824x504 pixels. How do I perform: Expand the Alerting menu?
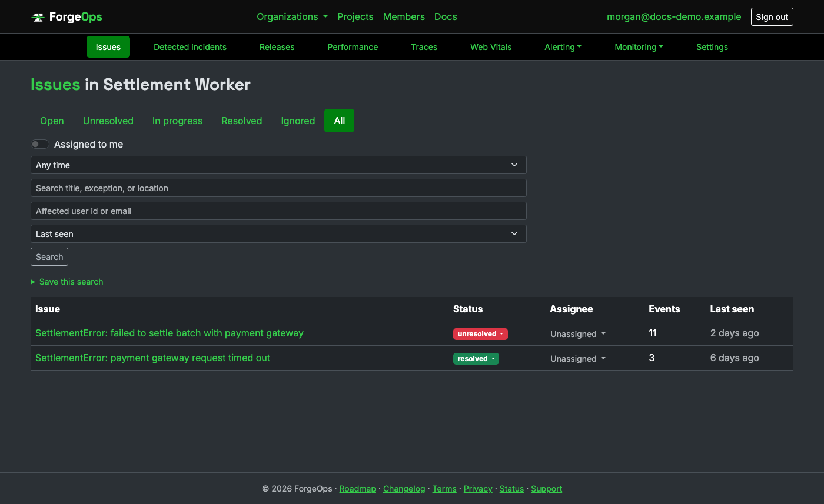(x=563, y=47)
